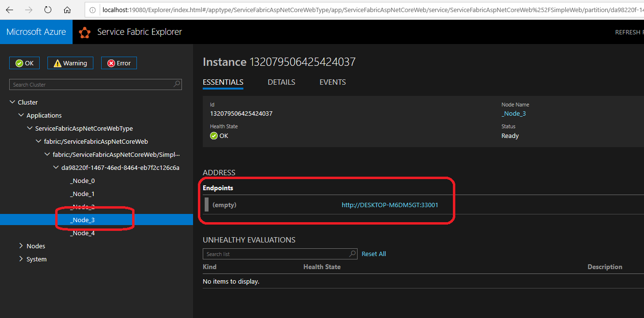Viewport: 644px width, 318px height.
Task: Select _Node_0 in the tree
Action: 82,181
